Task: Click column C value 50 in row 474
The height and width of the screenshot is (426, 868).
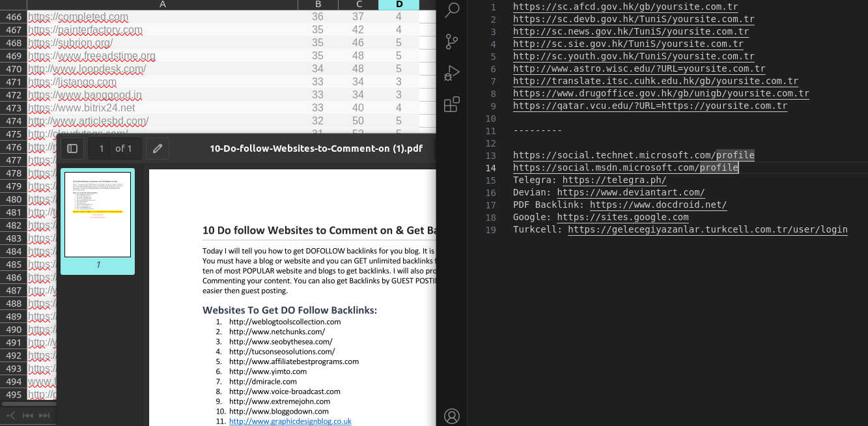Action: click(x=358, y=121)
